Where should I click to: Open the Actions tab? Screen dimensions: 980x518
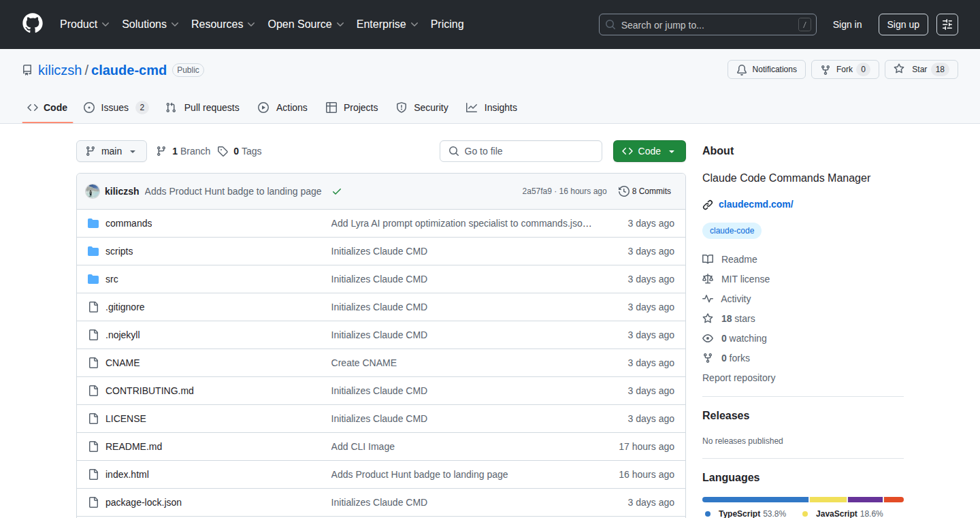coord(282,108)
